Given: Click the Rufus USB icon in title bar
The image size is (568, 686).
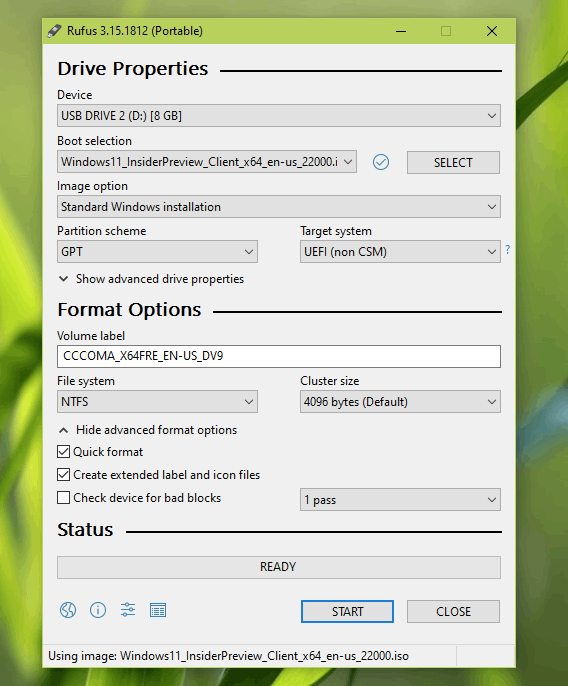Looking at the screenshot, I should [x=54, y=31].
